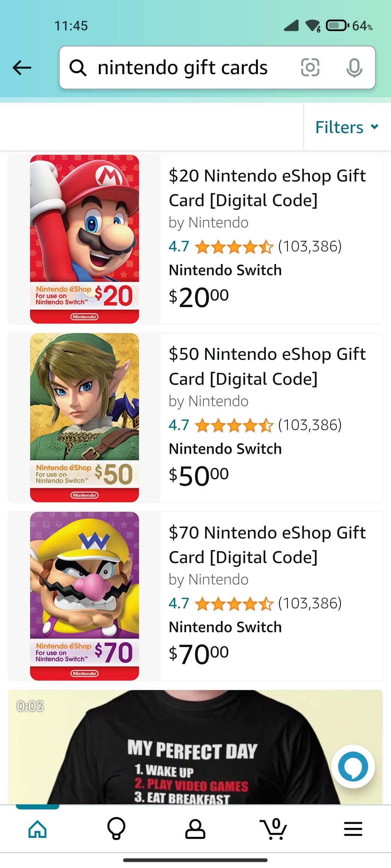The width and height of the screenshot is (391, 868).
Task: Open the Alexa assistant bubble
Action: coord(353,766)
